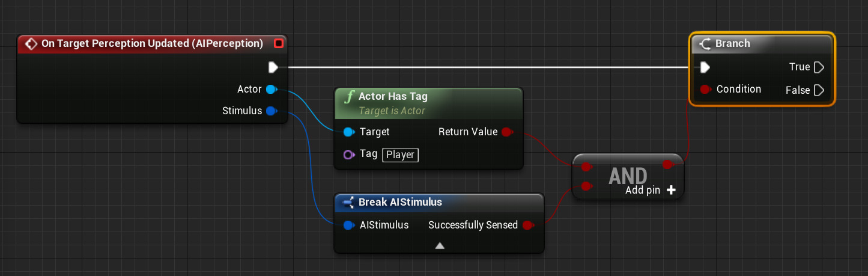868x276 pixels.
Task: Click the Return Value output pin
Action: (507, 132)
